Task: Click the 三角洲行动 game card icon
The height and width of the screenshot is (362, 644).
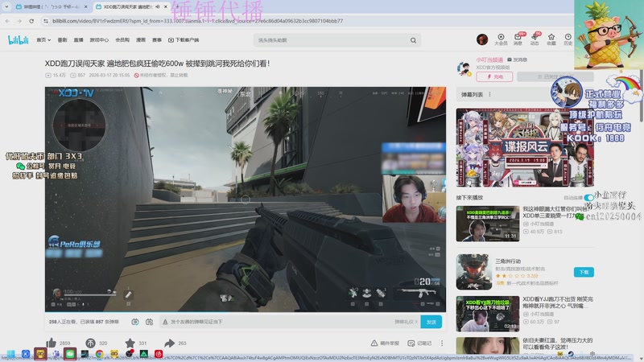Action: click(x=473, y=272)
